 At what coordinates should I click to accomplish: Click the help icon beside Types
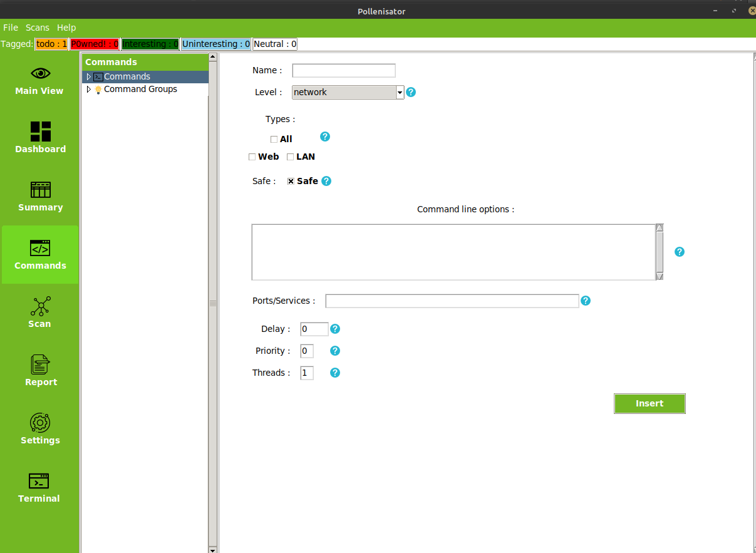point(325,137)
